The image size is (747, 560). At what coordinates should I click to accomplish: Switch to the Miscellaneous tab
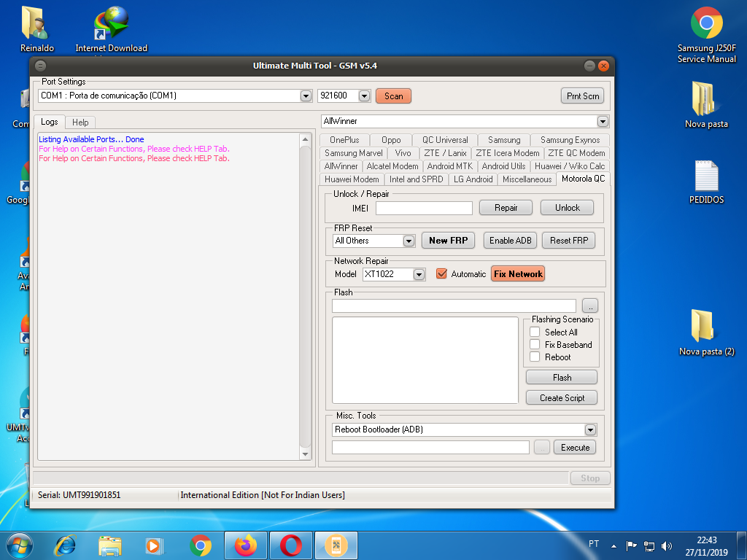click(527, 179)
